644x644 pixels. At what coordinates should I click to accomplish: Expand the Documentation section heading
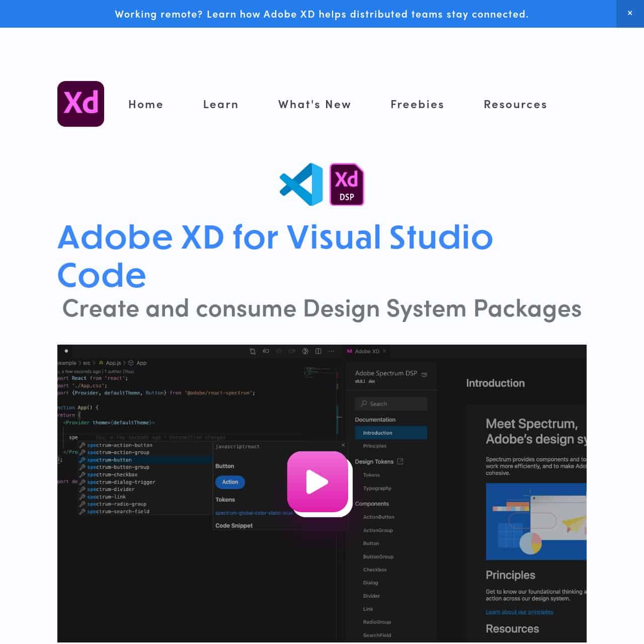[x=375, y=420]
